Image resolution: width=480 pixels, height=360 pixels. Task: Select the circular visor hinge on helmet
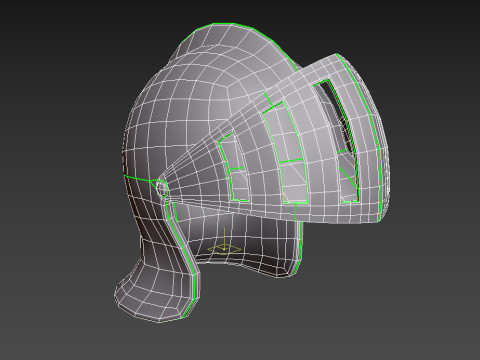[162, 188]
